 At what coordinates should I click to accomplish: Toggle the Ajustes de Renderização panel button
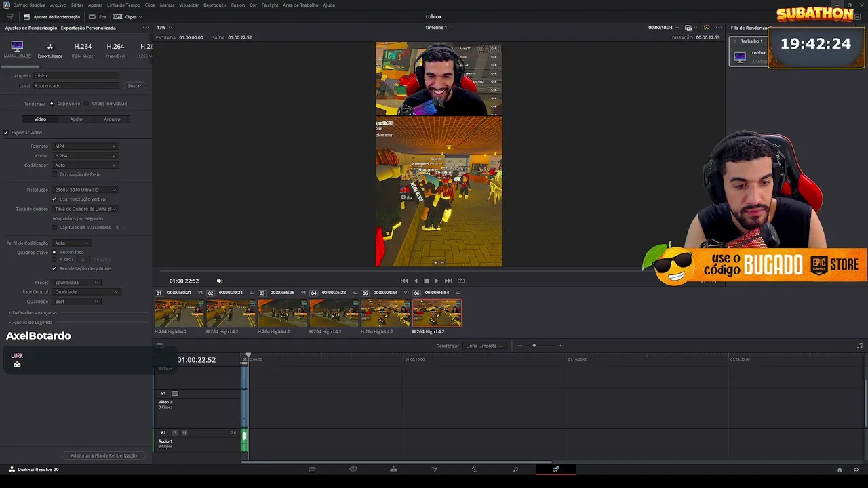(52, 16)
